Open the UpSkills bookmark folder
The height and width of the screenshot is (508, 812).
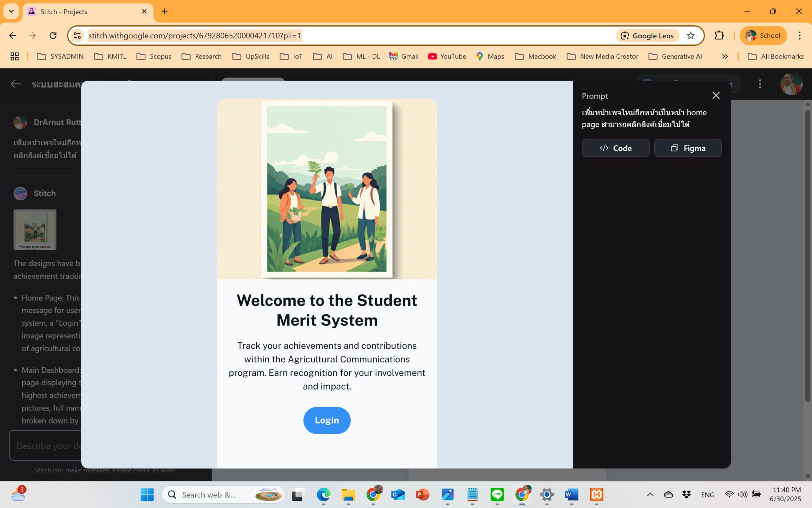(x=251, y=57)
